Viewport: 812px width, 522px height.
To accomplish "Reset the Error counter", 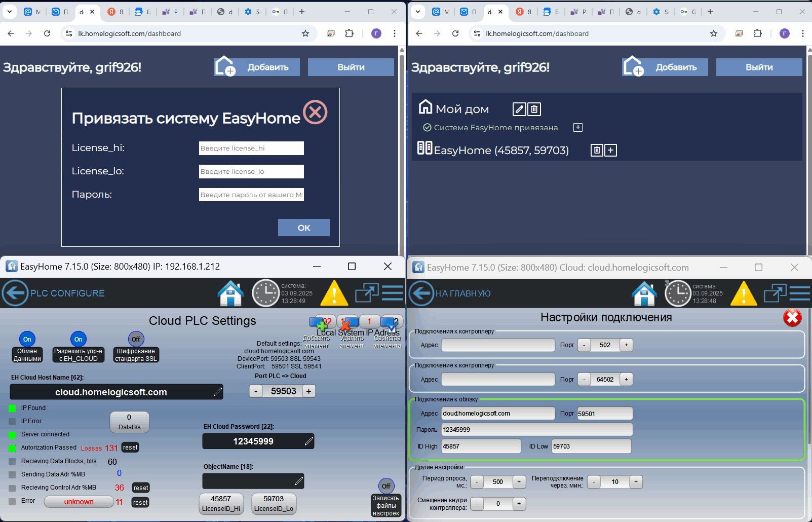I will click(x=141, y=503).
